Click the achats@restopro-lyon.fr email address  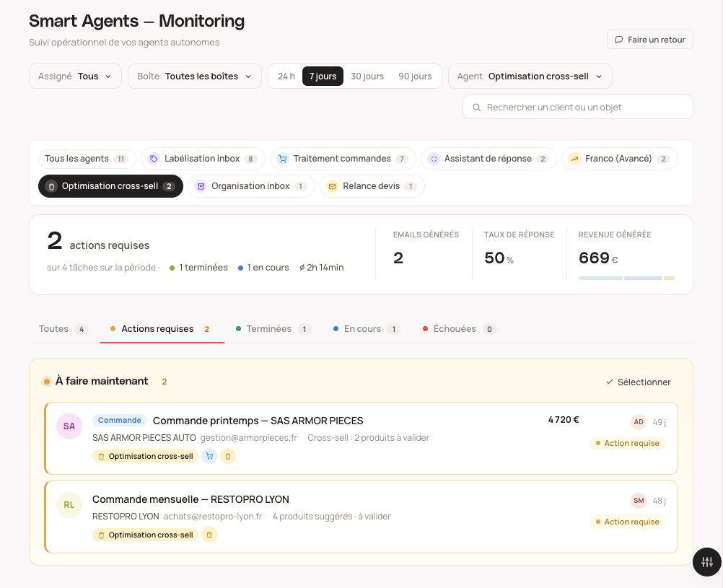tap(213, 517)
